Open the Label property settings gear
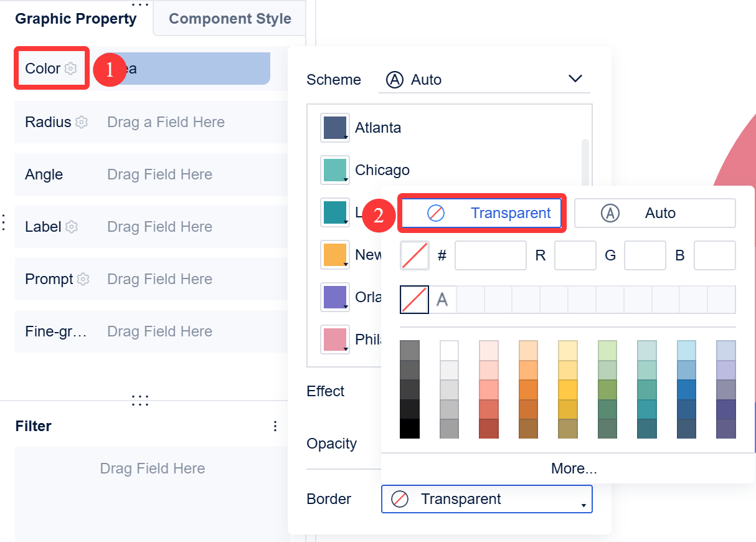Screen dimensions: 756x542 click(x=72, y=227)
